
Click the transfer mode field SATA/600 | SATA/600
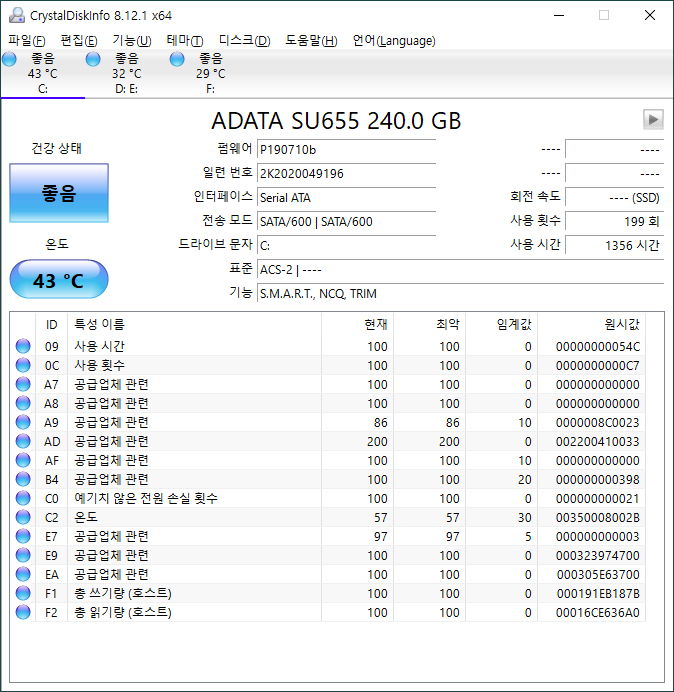[x=346, y=221]
